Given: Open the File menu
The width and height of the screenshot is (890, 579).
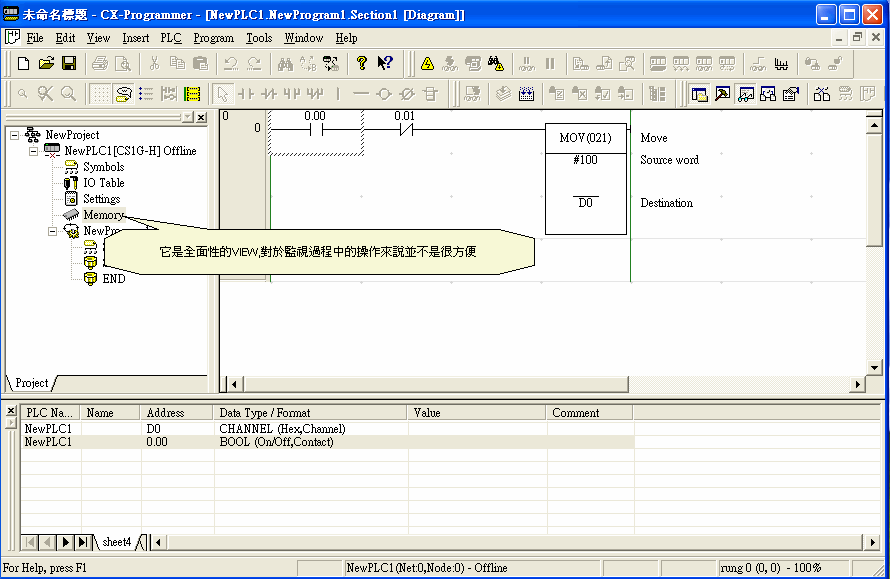Looking at the screenshot, I should pos(35,38).
